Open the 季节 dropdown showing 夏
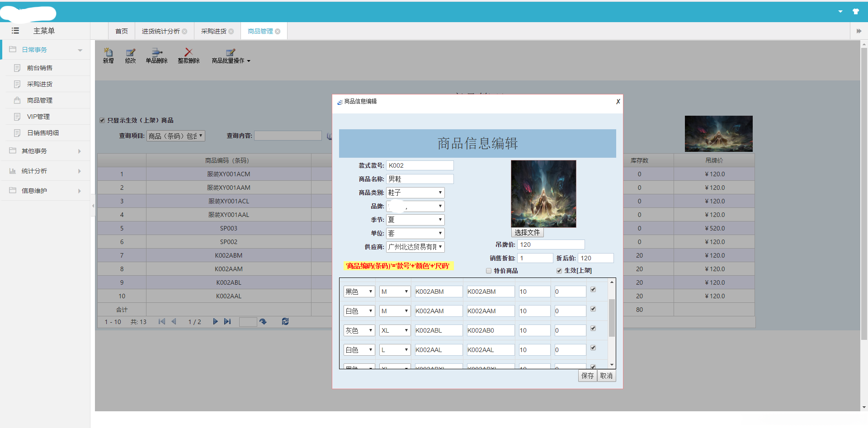The height and width of the screenshot is (428, 868). [415, 220]
